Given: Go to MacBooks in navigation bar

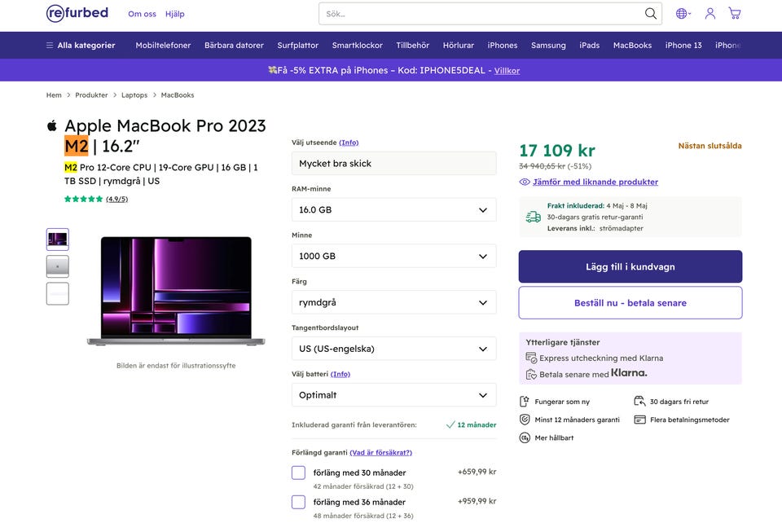Looking at the screenshot, I should coord(632,46).
